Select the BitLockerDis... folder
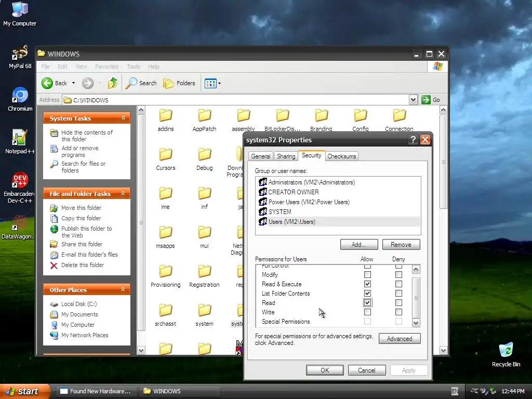 tap(282, 121)
